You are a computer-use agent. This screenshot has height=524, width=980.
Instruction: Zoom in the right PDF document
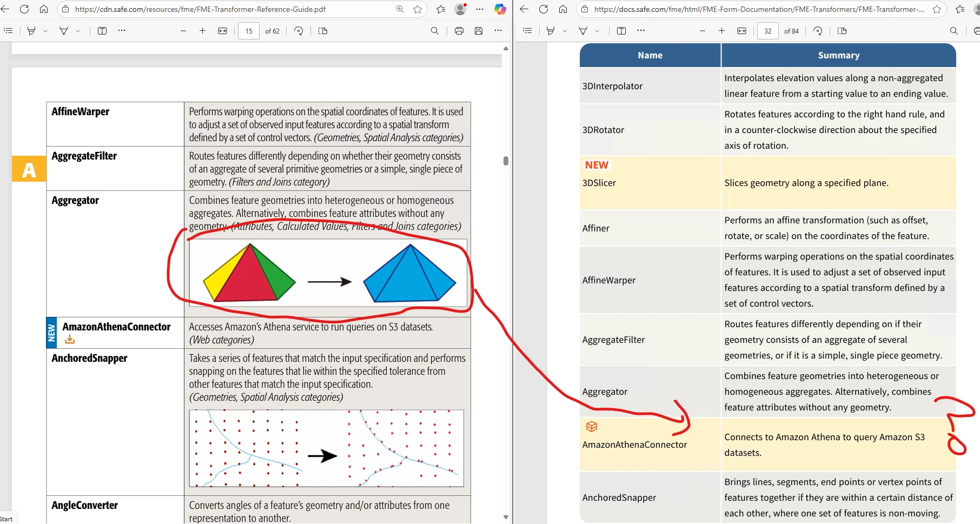(x=721, y=31)
